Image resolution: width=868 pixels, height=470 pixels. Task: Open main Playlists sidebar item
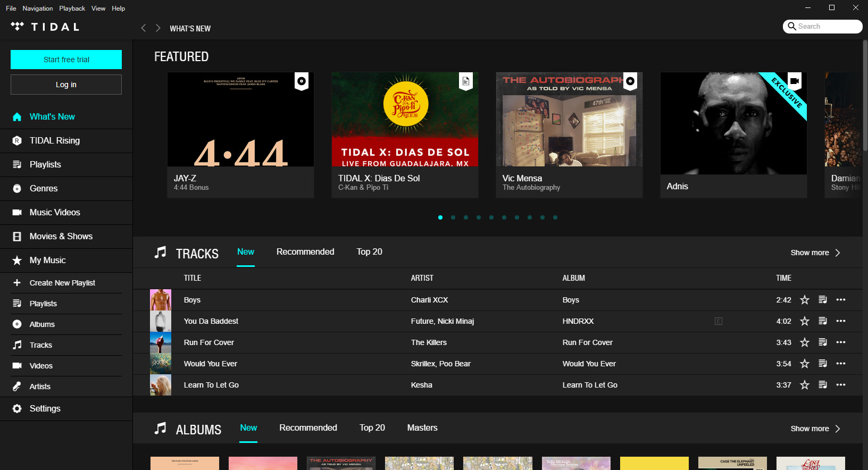pyautogui.click(x=66, y=165)
